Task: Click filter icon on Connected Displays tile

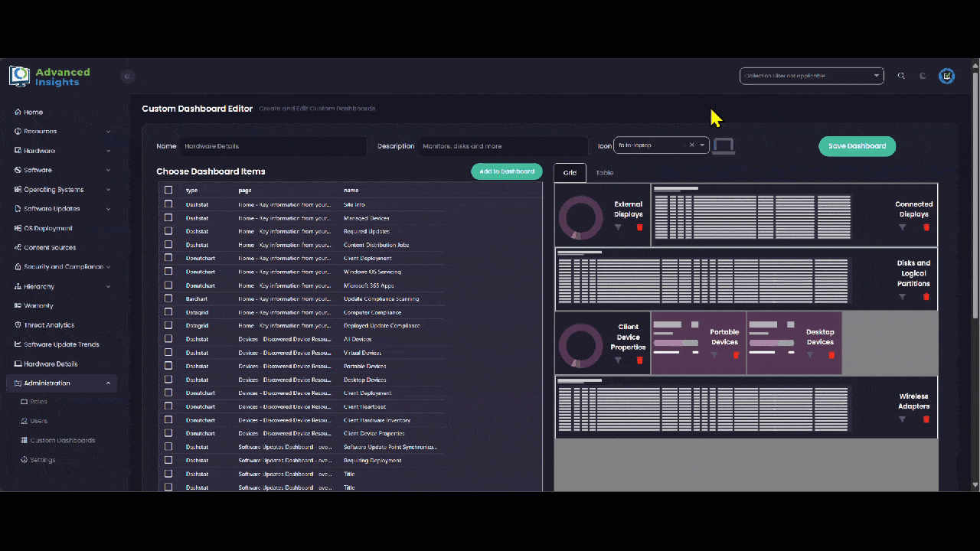Action: 902,227
